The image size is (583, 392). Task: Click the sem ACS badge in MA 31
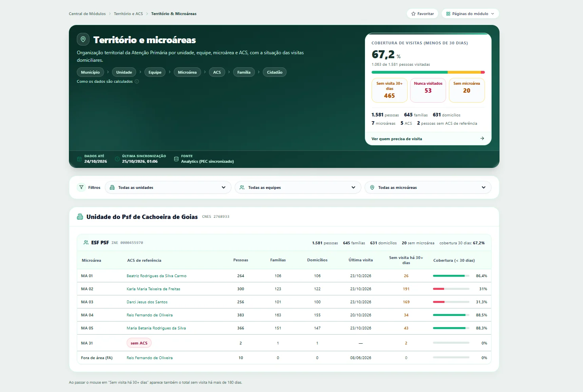point(139,343)
